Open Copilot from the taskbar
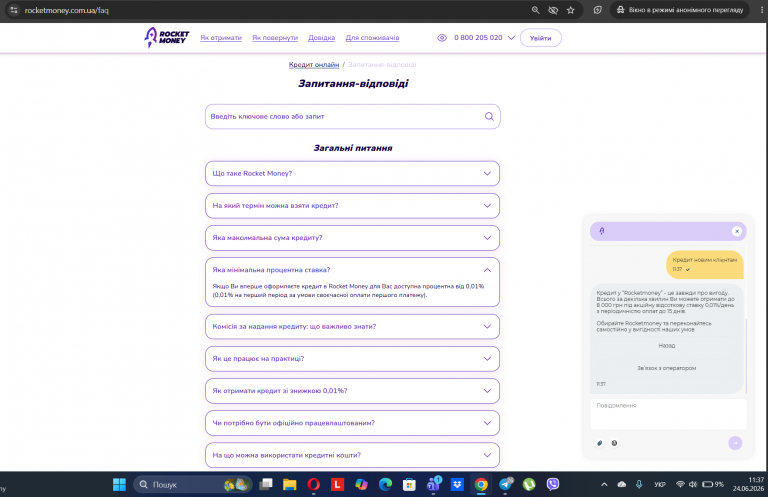This screenshot has height=497, width=768. [361, 484]
